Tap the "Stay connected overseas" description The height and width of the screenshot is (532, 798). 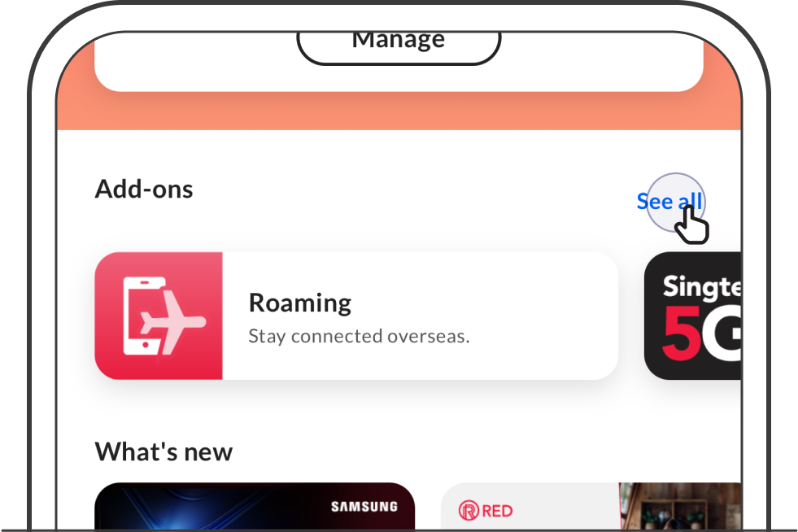pyautogui.click(x=359, y=336)
